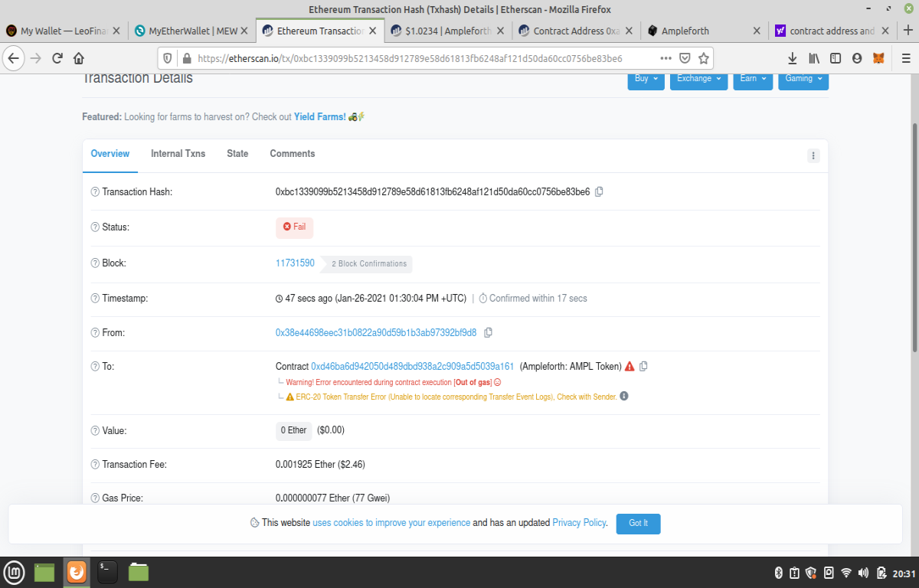Open the Firefox downloads panel
This screenshot has width=919, height=588.
click(x=793, y=58)
